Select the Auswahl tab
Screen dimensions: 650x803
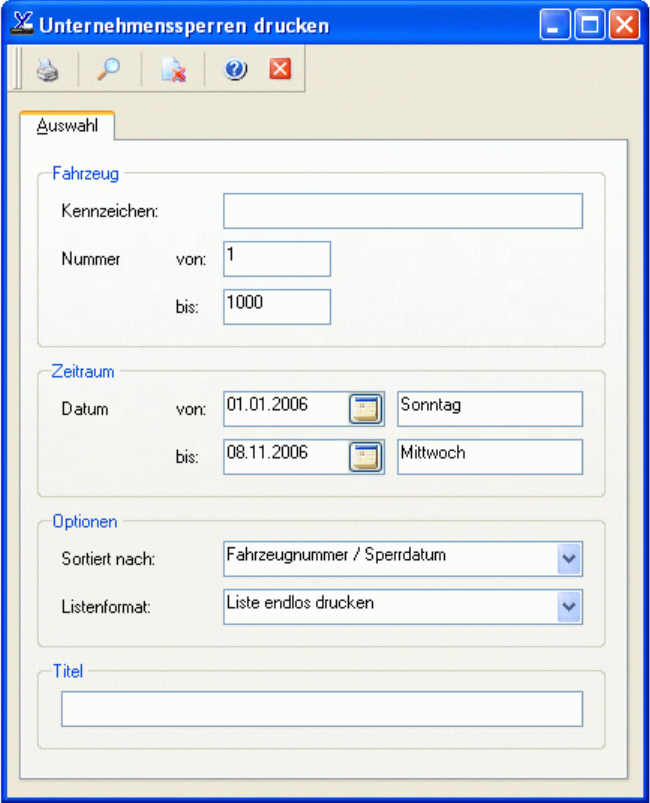(67, 127)
